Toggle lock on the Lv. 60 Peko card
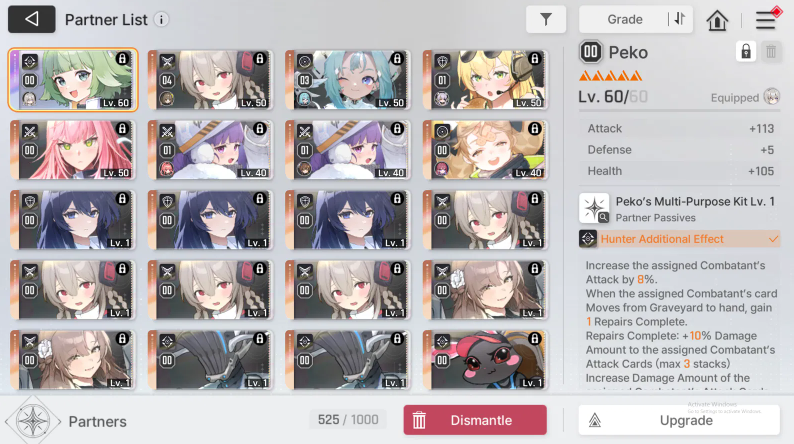This screenshot has width=794, height=444. 122,59
